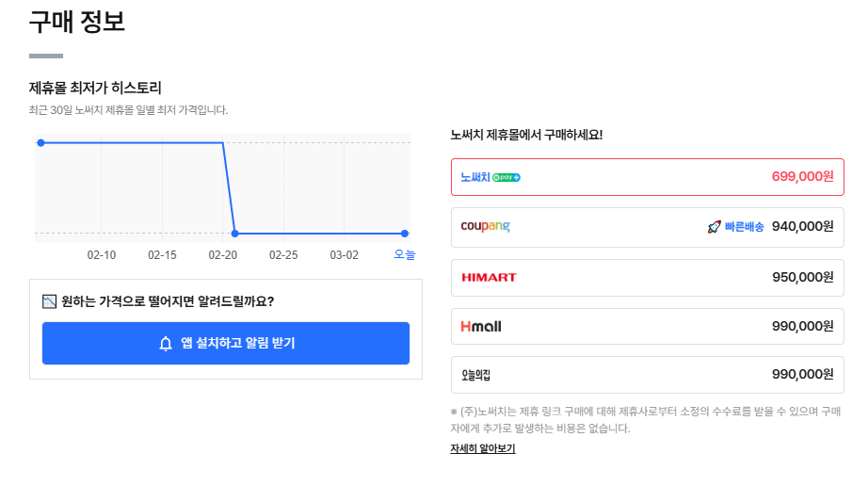Select the first data point on price chart
This screenshot has width=868, height=486.
41,143
